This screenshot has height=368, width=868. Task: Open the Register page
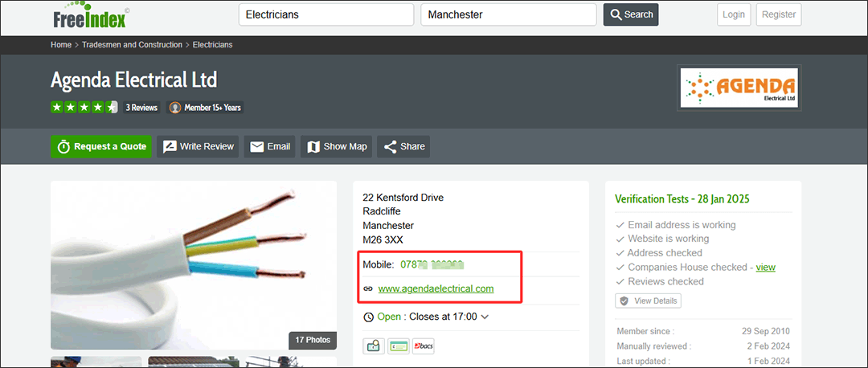coord(778,15)
